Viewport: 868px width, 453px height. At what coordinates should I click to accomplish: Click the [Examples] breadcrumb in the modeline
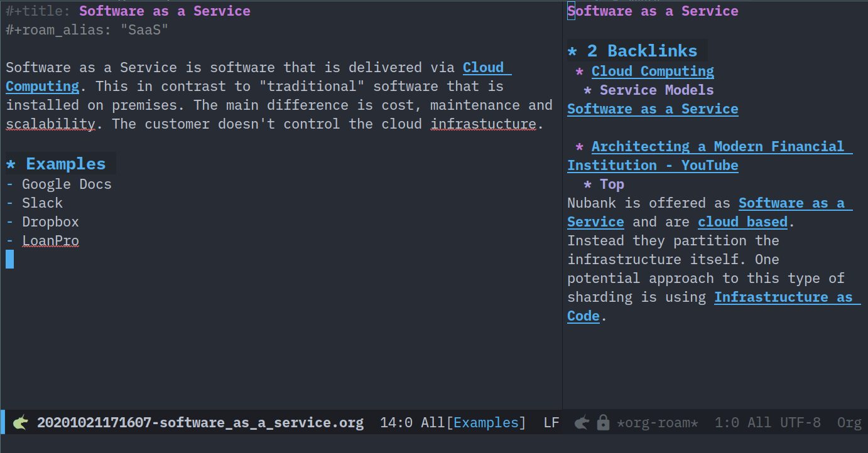tap(487, 422)
